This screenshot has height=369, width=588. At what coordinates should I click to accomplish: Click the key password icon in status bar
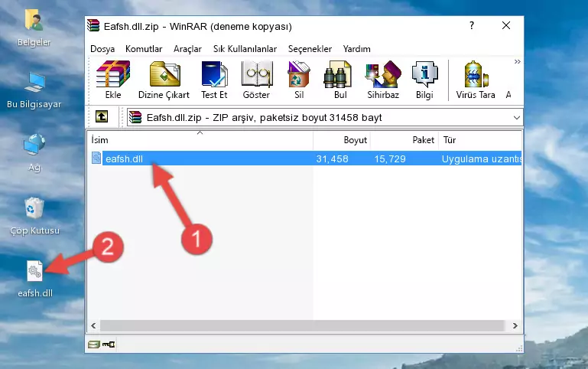pyautogui.click(x=109, y=345)
